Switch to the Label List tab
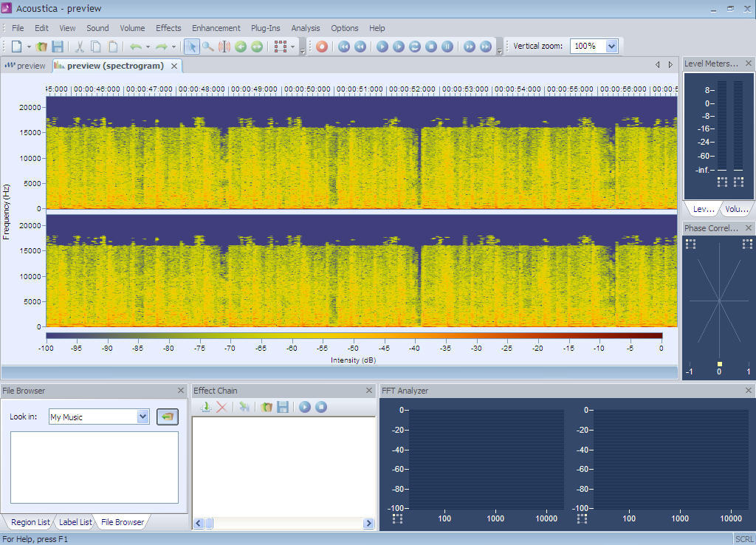Image resolution: width=756 pixels, height=545 pixels. [75, 522]
